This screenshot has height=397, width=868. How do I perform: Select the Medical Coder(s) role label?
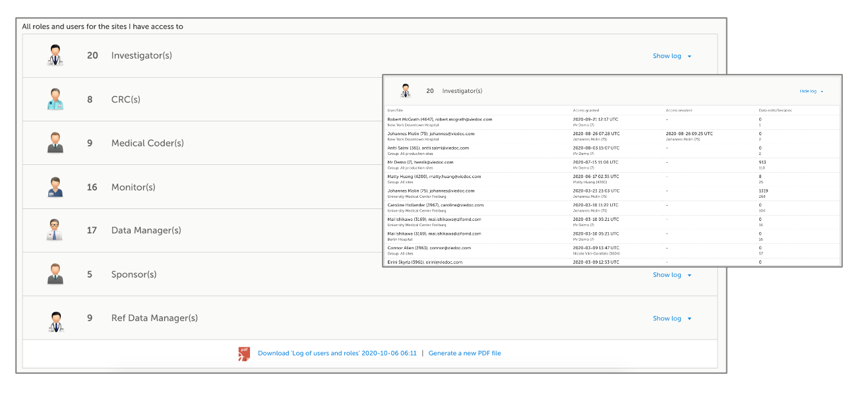click(147, 143)
